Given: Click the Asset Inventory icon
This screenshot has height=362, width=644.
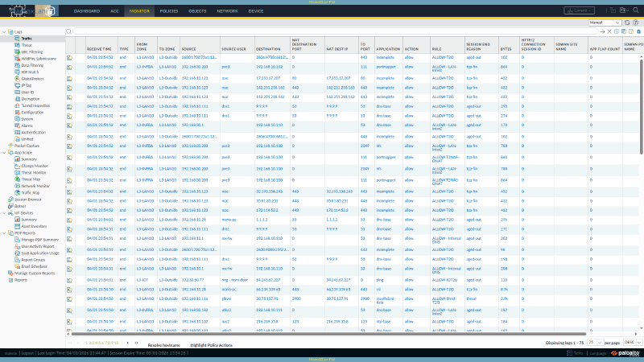Looking at the screenshot, I should tap(17, 226).
